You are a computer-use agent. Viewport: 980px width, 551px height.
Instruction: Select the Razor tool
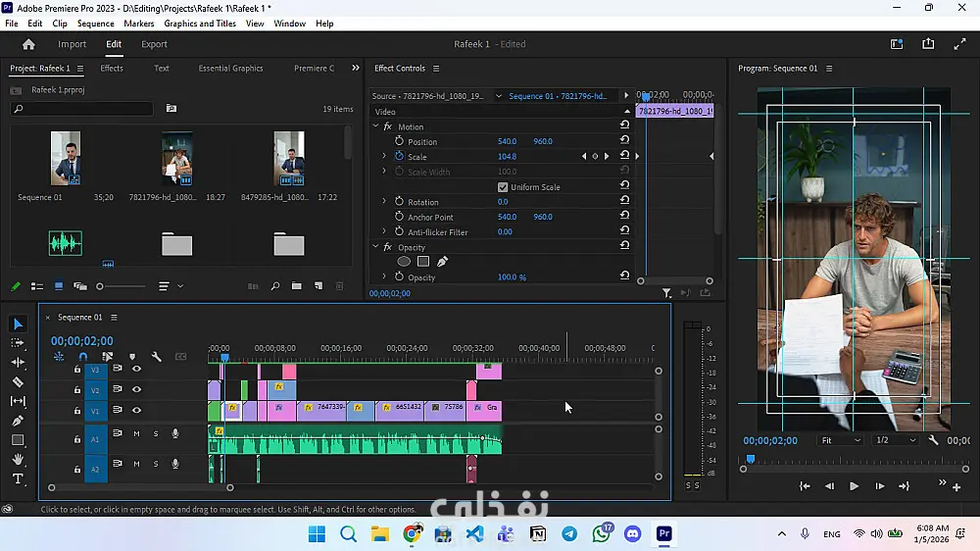[18, 381]
